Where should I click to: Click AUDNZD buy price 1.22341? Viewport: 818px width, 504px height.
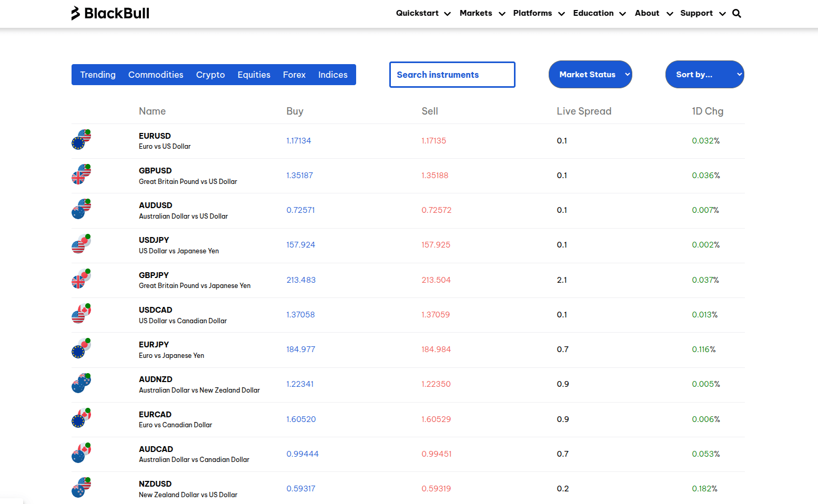point(300,384)
